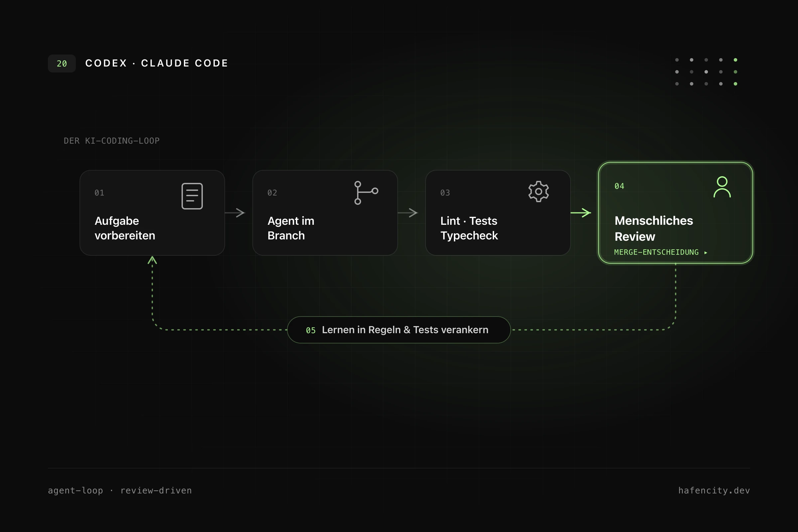The width and height of the screenshot is (798, 532).
Task: Click the green step number 04 label
Action: (x=619, y=186)
